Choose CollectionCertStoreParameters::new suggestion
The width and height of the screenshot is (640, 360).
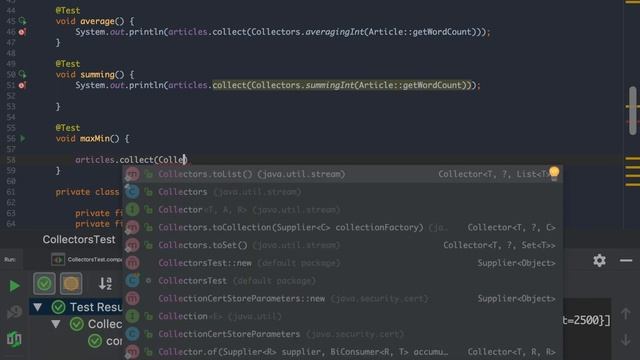[x=343, y=298]
